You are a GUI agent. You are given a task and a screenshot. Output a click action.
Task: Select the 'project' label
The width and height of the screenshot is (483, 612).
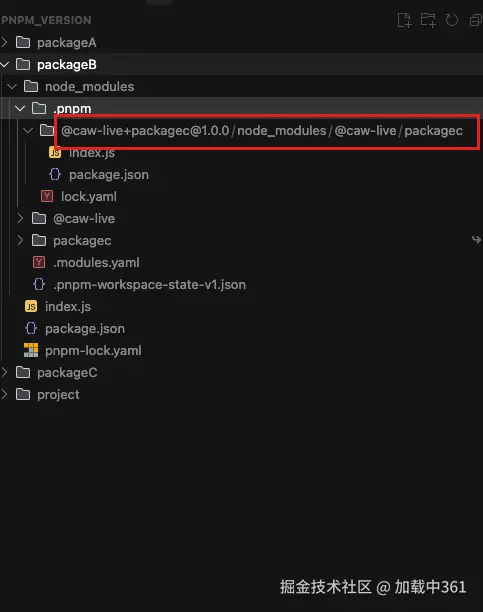click(x=58, y=395)
